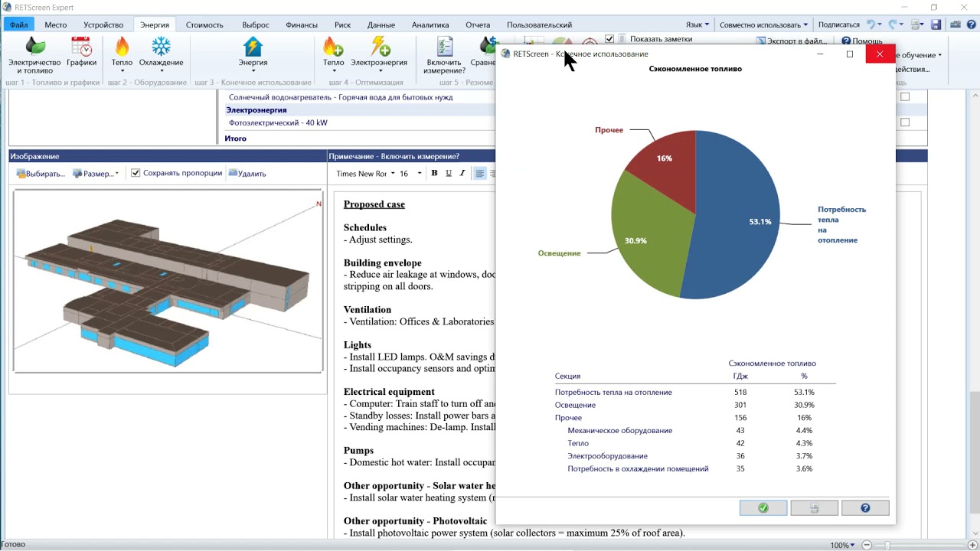This screenshot has height=551, width=980.
Task: Expand the Тепло dropdown arrow in step 2
Action: coord(122,71)
